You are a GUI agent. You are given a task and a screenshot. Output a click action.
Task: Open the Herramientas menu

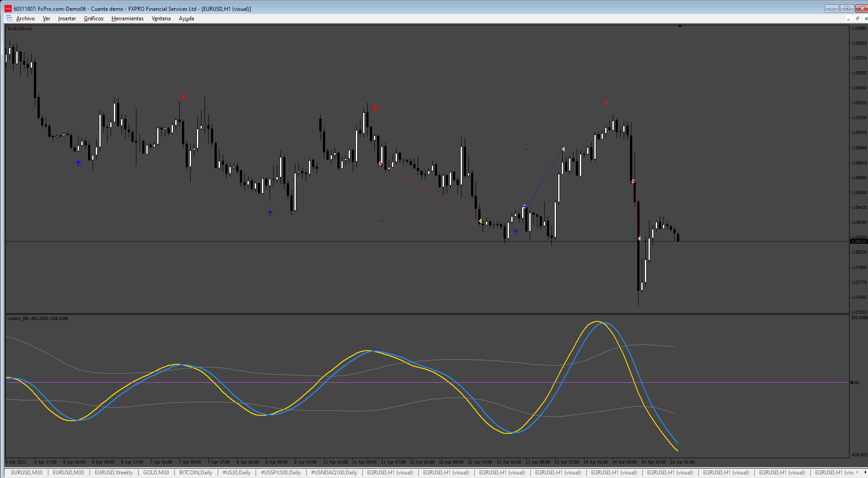(x=127, y=19)
